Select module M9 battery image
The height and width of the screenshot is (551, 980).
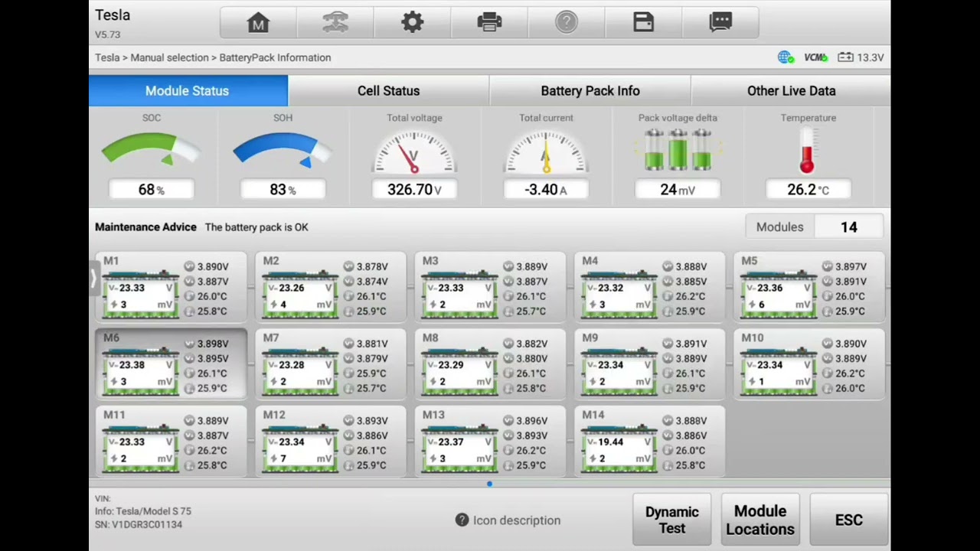point(619,372)
